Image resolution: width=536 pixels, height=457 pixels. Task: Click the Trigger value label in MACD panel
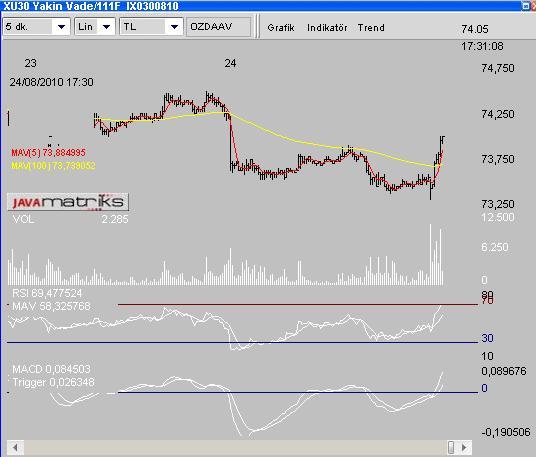pos(53,382)
